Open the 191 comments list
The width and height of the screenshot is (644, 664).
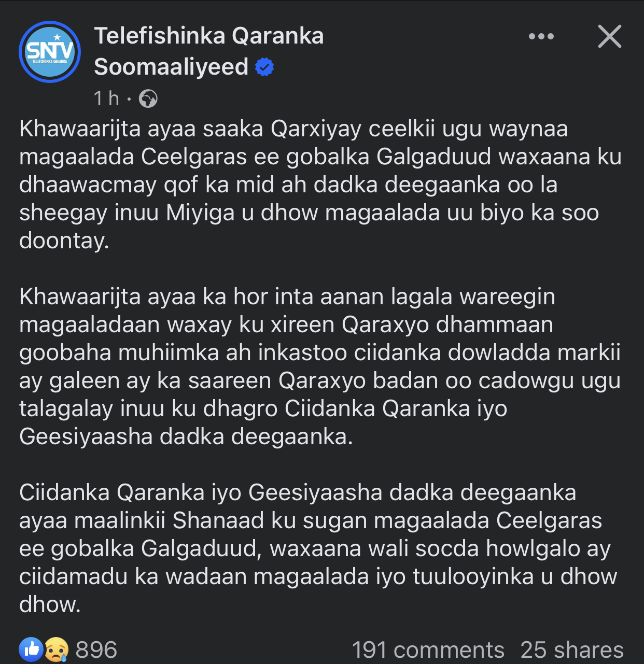click(x=428, y=649)
